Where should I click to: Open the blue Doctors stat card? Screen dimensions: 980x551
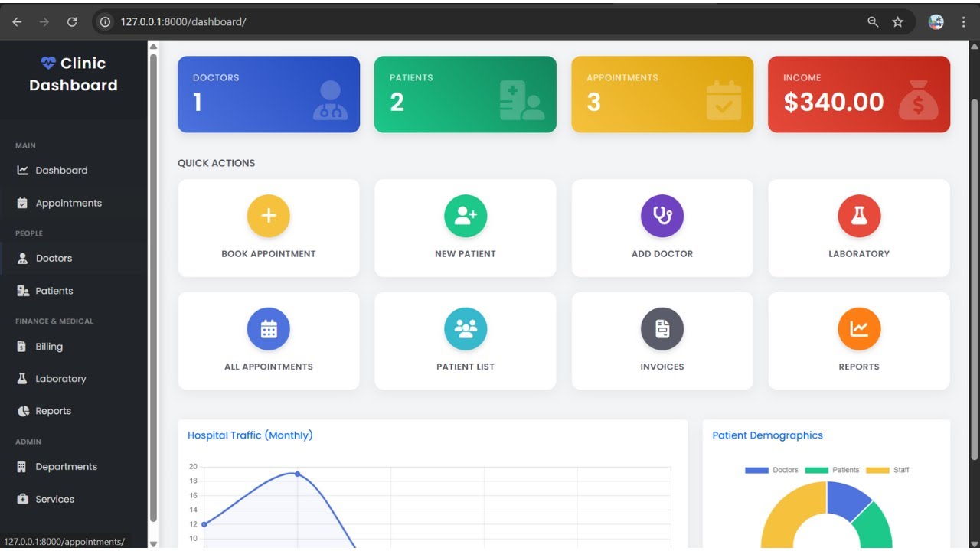coord(269,94)
